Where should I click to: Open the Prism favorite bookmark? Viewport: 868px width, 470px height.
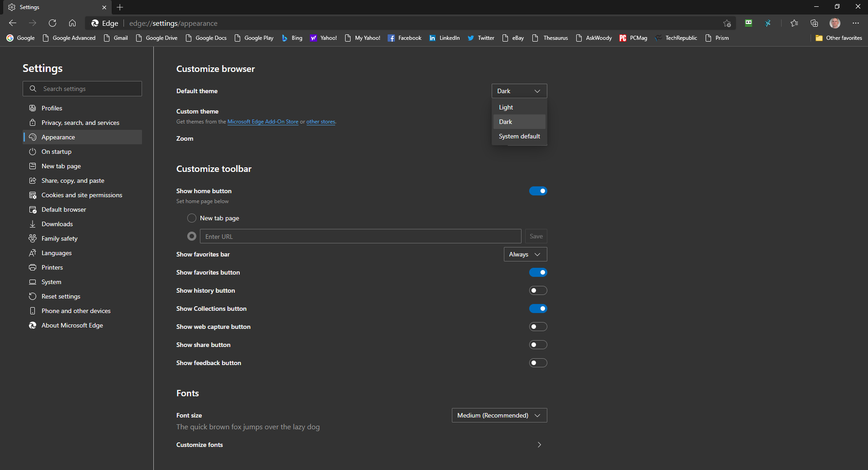(x=717, y=38)
